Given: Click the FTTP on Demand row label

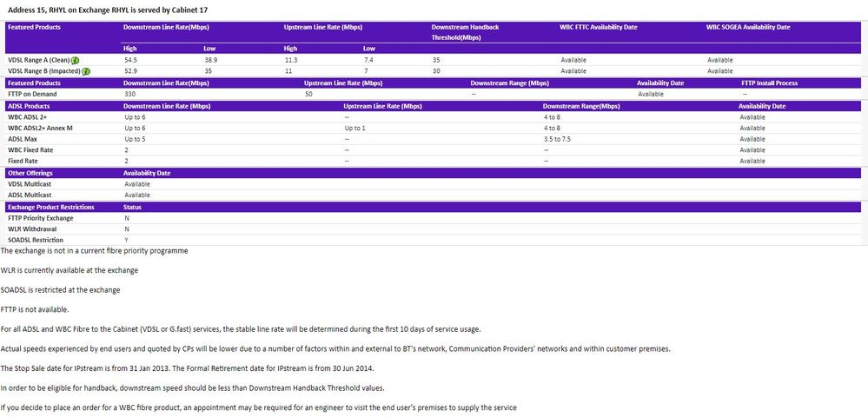Looking at the screenshot, I should (31, 94).
